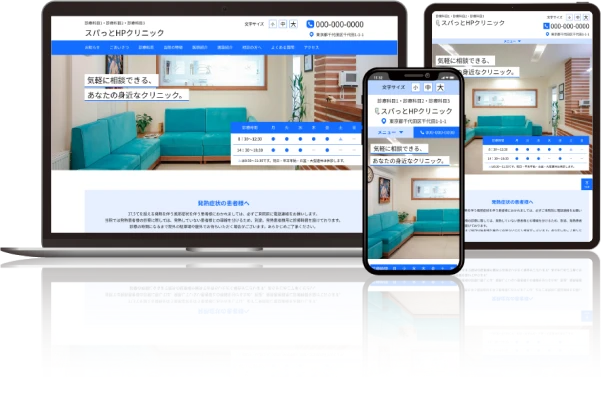601x394 pixels.
Task: Click the address text on laptop header
Action: pos(340,34)
